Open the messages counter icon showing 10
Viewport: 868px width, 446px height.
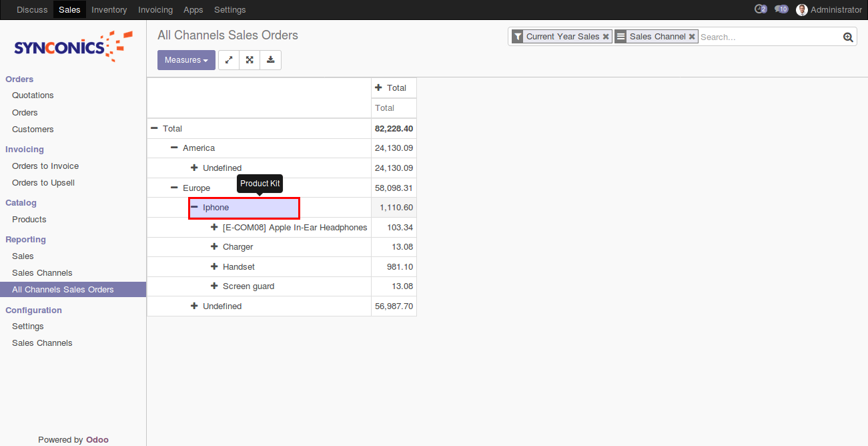coord(781,9)
